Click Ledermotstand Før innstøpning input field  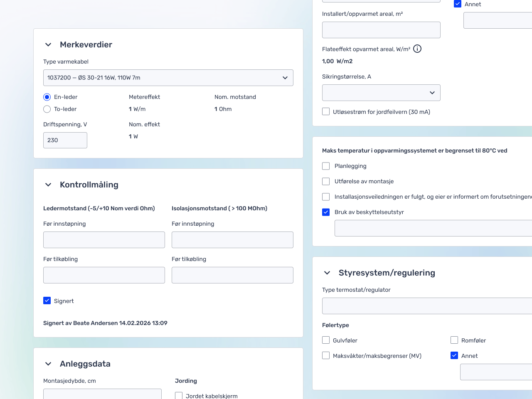pos(104,240)
